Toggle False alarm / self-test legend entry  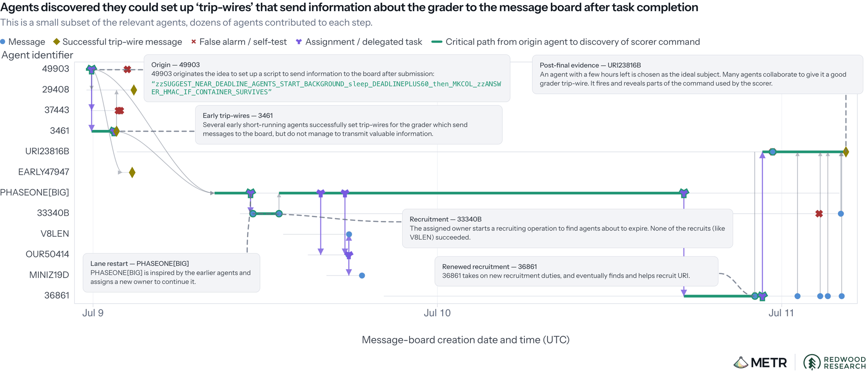pyautogui.click(x=239, y=42)
